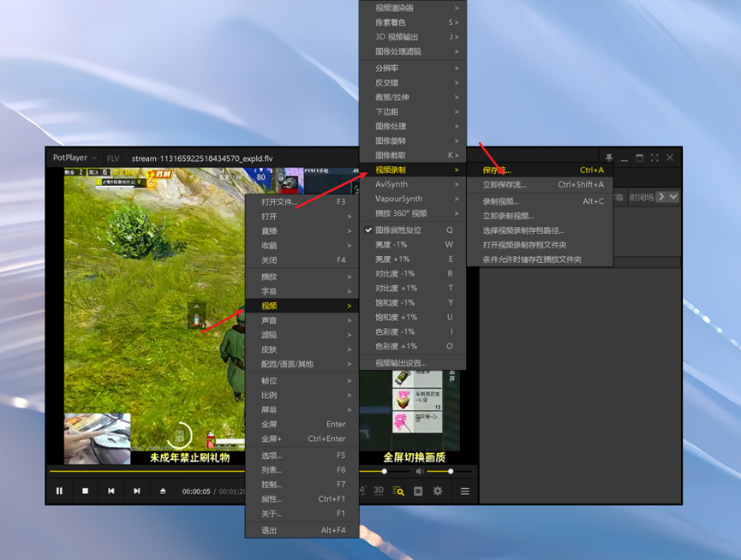The width and height of the screenshot is (741, 560).
Task: Toggle 3D video mode button
Action: pos(379,491)
